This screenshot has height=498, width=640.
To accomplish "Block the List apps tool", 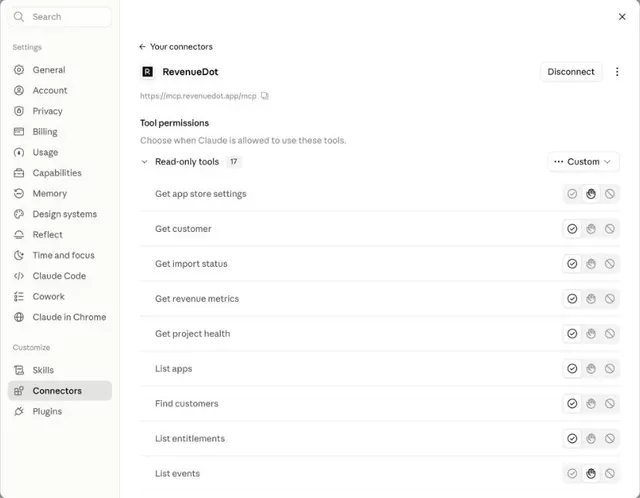I will (609, 369).
